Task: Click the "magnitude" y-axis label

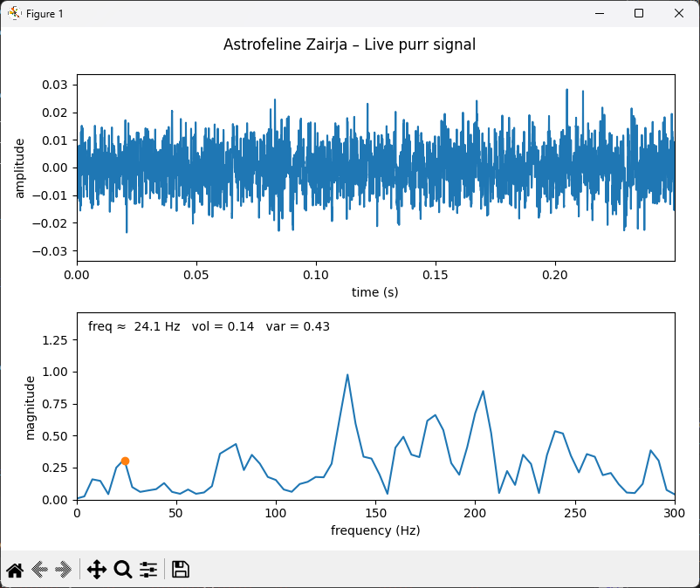Action: click(31, 407)
